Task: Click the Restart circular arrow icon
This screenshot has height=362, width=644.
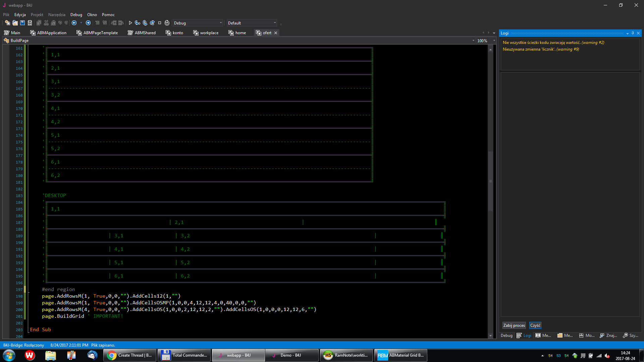Action: click(x=167, y=23)
